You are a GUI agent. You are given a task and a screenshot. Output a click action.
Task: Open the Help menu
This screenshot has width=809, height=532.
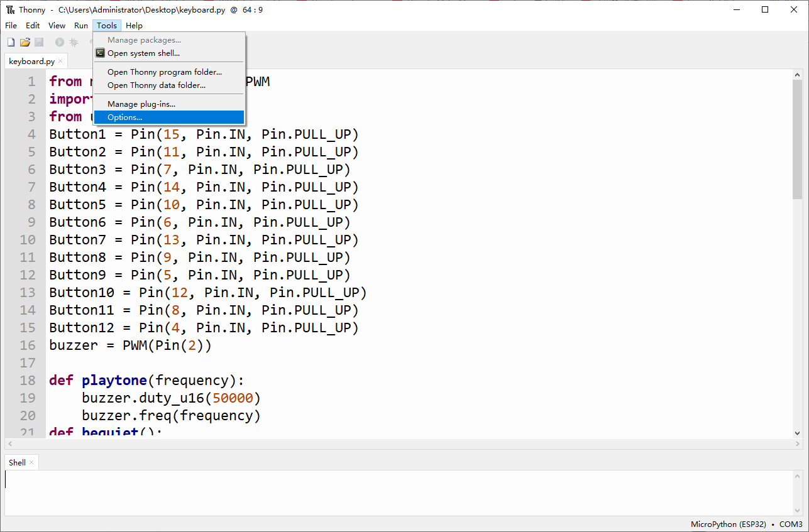pos(134,26)
